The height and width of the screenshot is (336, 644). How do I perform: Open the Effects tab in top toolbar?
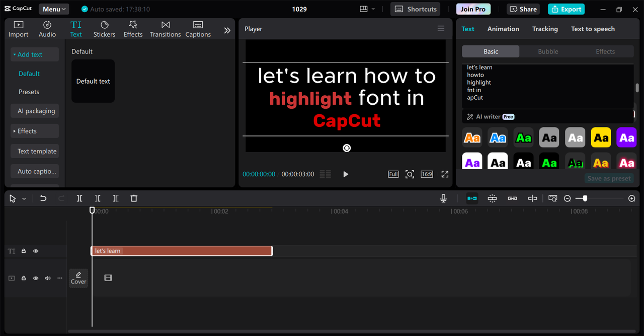(133, 29)
